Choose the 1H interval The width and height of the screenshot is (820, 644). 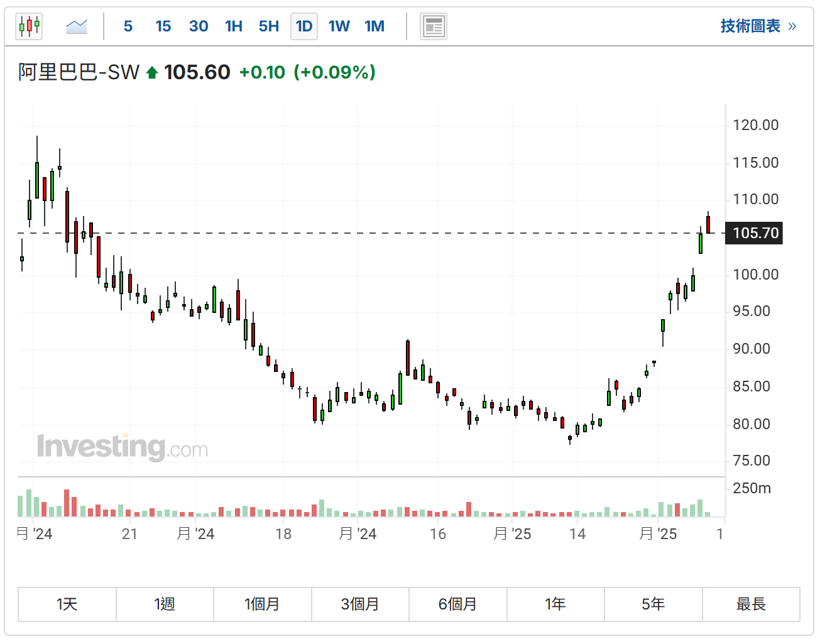[x=234, y=26]
